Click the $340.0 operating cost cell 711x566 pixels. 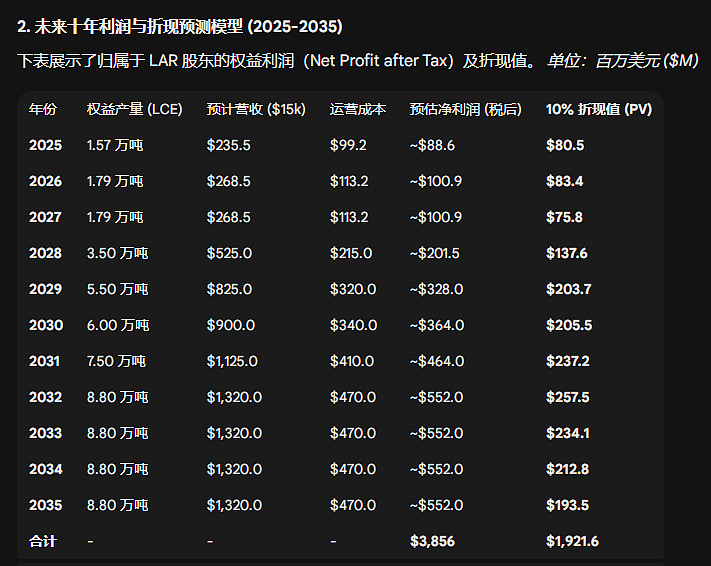click(353, 325)
